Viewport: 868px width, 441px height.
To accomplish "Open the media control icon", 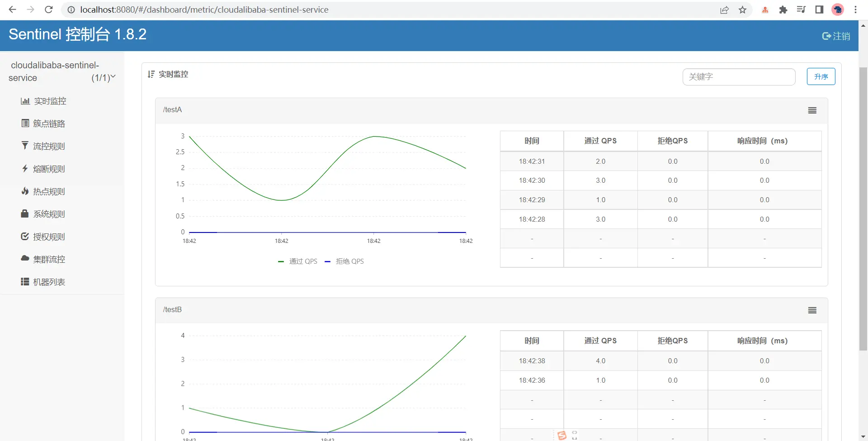I will click(x=801, y=9).
